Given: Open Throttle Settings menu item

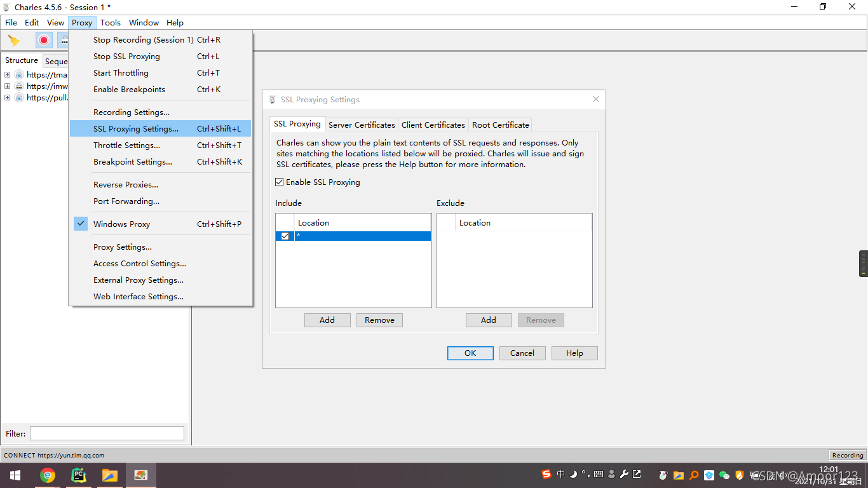Looking at the screenshot, I should [x=161, y=145].
